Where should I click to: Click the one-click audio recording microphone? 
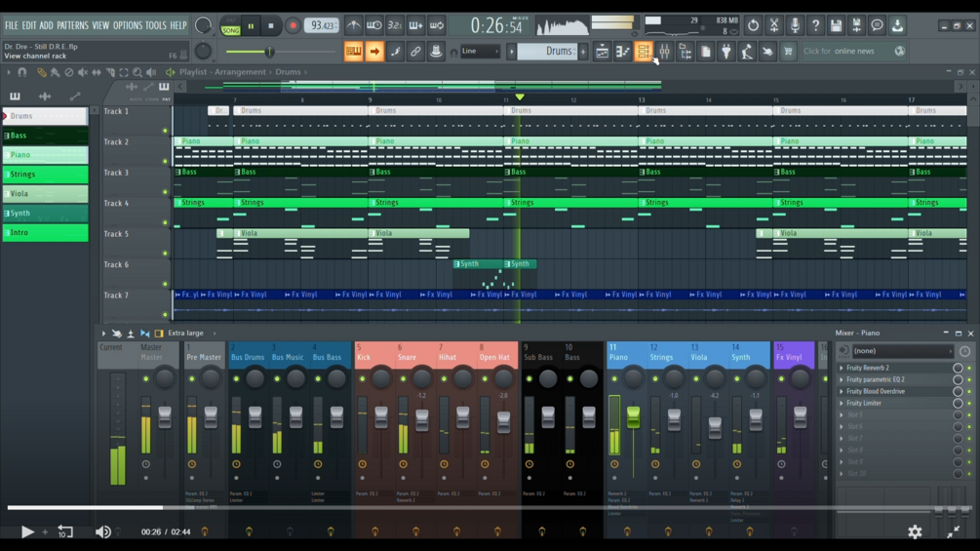(795, 25)
